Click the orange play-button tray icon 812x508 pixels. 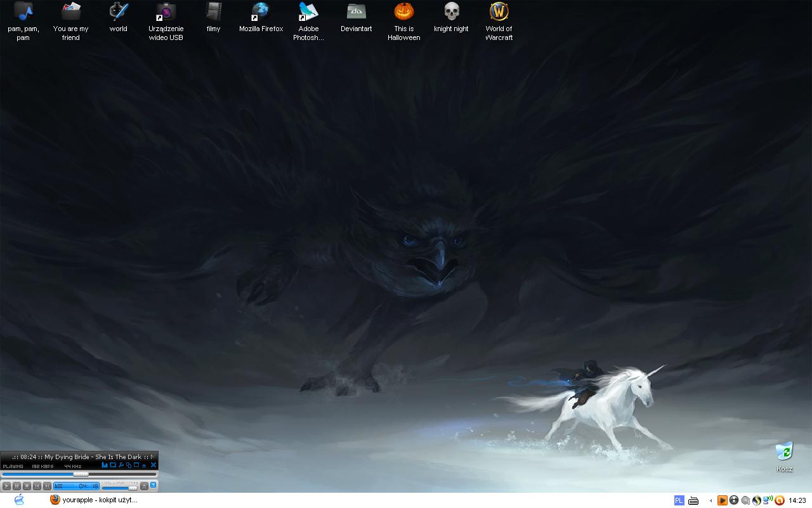pyautogui.click(x=723, y=500)
